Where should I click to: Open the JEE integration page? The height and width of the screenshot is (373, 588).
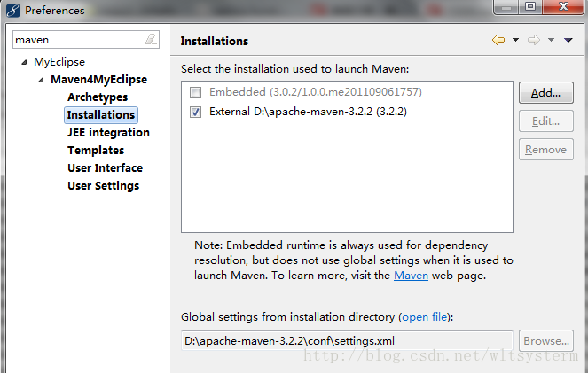108,133
